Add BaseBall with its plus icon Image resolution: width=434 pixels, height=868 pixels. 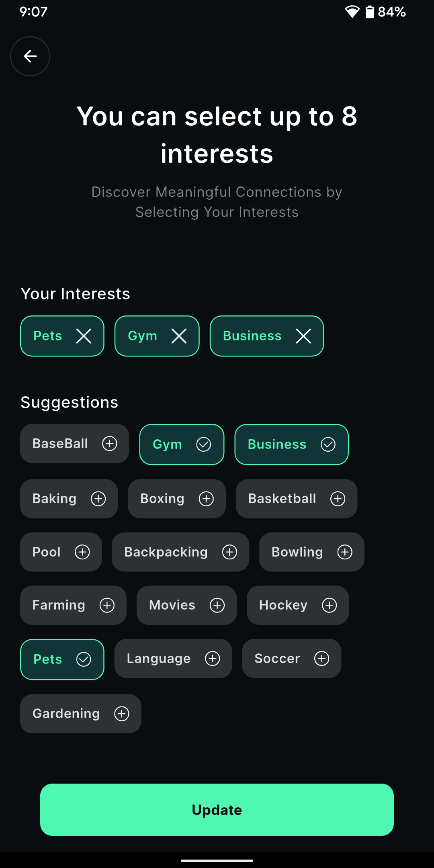(110, 444)
